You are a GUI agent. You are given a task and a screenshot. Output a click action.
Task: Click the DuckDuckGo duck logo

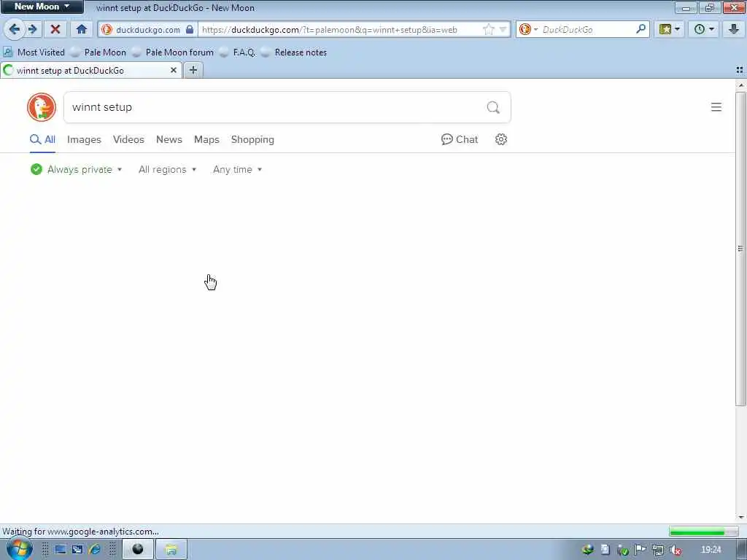pyautogui.click(x=42, y=107)
